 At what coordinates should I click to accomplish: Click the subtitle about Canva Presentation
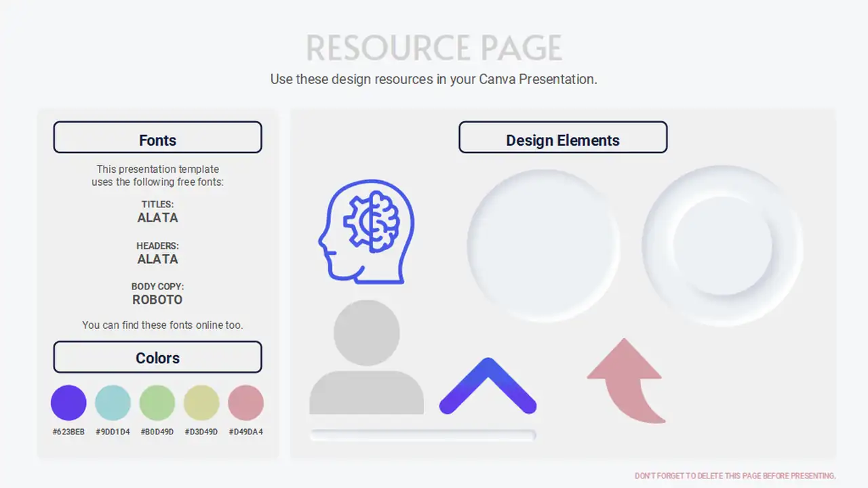tap(434, 79)
